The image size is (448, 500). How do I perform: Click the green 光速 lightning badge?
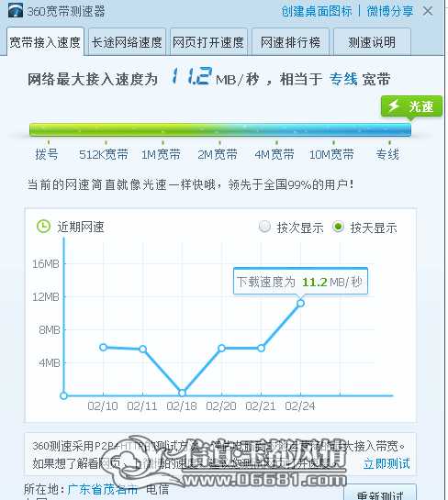(411, 106)
